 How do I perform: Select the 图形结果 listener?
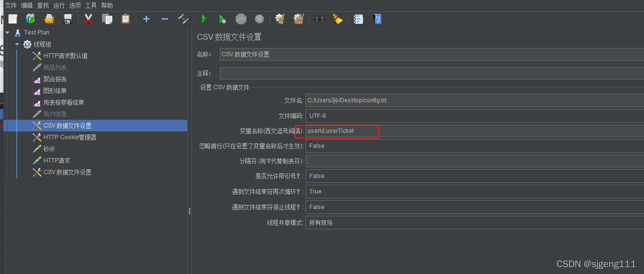(x=55, y=91)
